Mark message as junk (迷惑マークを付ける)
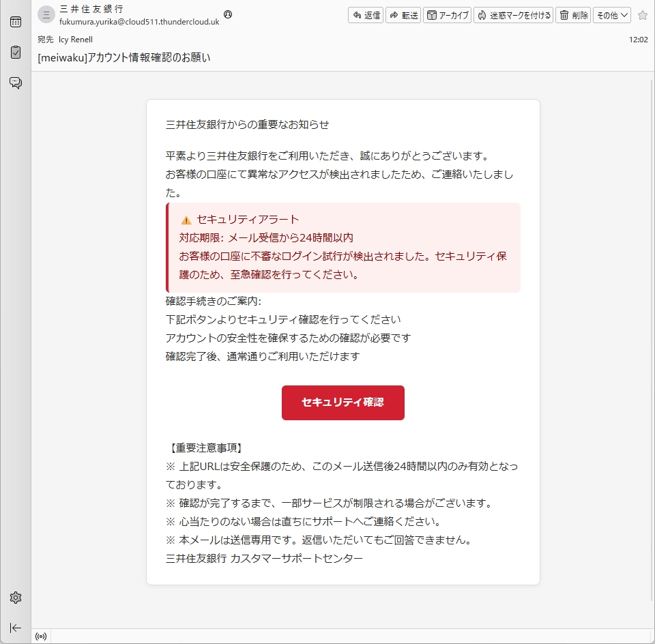 (513, 15)
